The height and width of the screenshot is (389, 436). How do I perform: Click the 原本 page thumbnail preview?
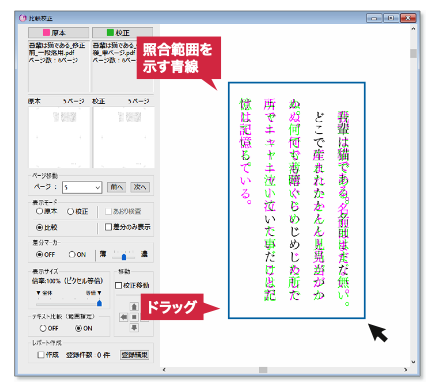[59, 137]
